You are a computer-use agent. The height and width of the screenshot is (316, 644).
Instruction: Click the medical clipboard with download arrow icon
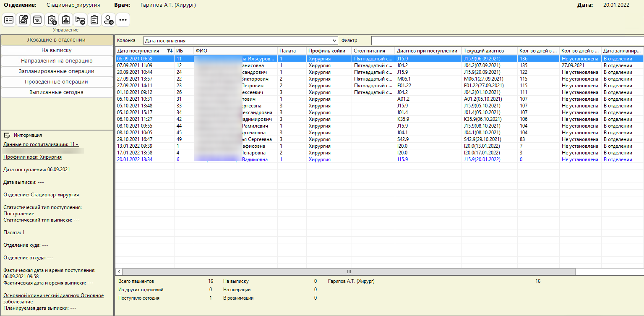(52, 20)
